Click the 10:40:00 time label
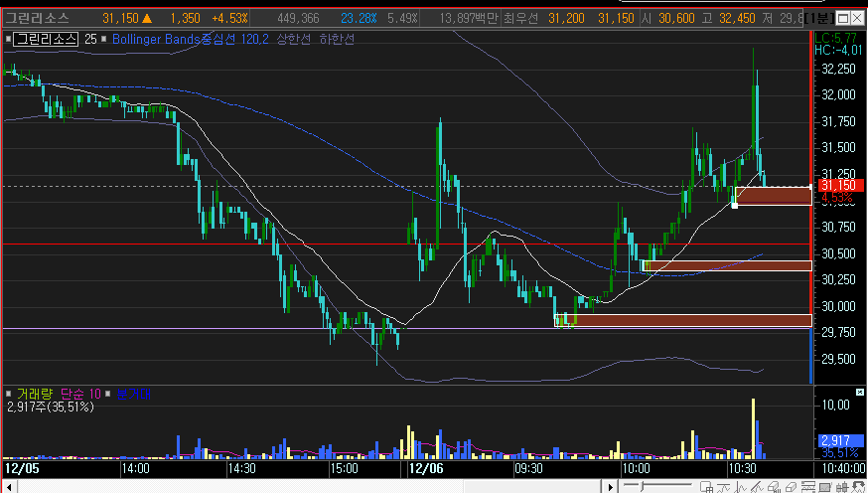868x493 pixels. tap(843, 468)
